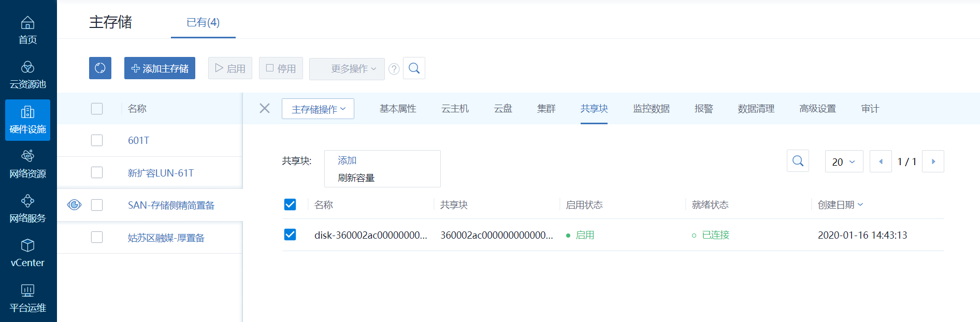Screen dimensions: 980x322
Task: Click the 就绪状态 column header
Action: [x=710, y=204]
